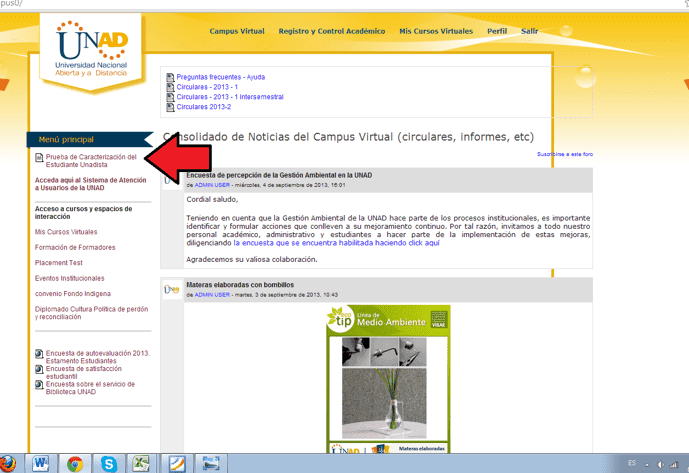
Task: Open Preguntas frecuentes - Ayuda document icon
Action: click(x=170, y=77)
